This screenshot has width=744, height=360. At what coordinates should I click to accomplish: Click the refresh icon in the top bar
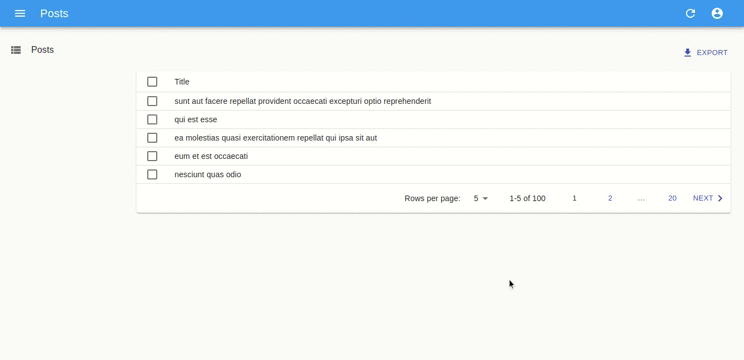coord(690,13)
